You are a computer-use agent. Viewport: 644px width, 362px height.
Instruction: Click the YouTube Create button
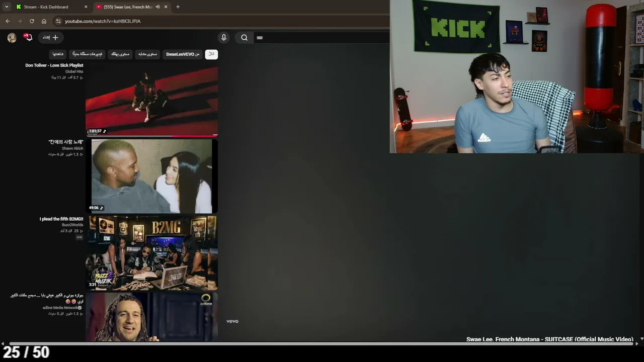(50, 37)
